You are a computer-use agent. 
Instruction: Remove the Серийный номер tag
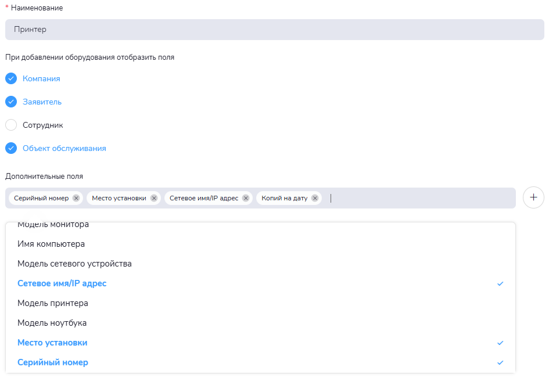point(76,198)
